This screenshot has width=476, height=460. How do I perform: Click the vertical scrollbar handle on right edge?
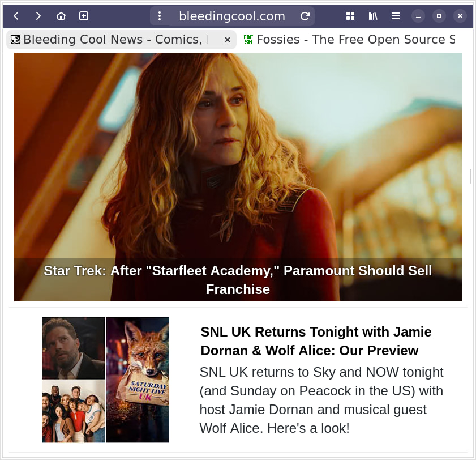(x=470, y=176)
